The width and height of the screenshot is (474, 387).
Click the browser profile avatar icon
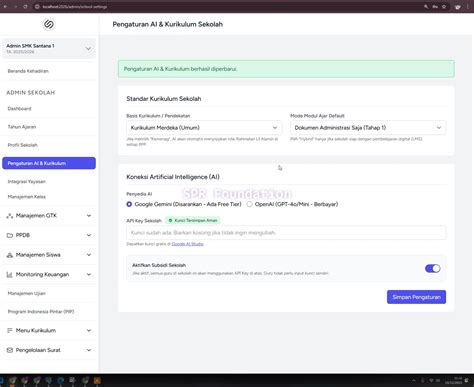(458, 7)
